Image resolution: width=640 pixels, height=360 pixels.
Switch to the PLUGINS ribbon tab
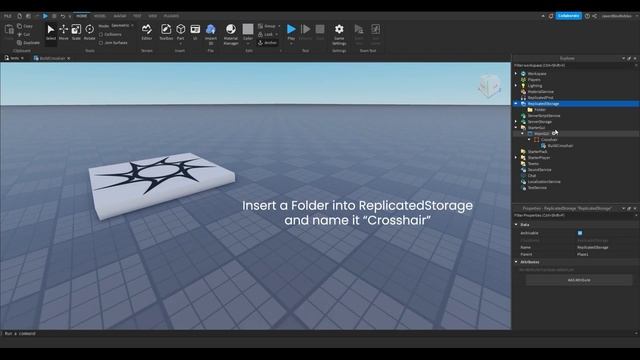click(x=171, y=16)
